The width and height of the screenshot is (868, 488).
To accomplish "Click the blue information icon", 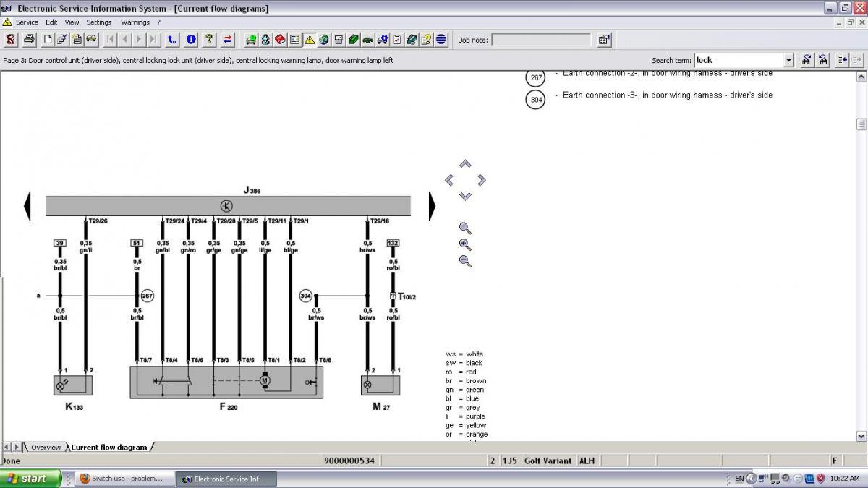I will click(x=191, y=40).
